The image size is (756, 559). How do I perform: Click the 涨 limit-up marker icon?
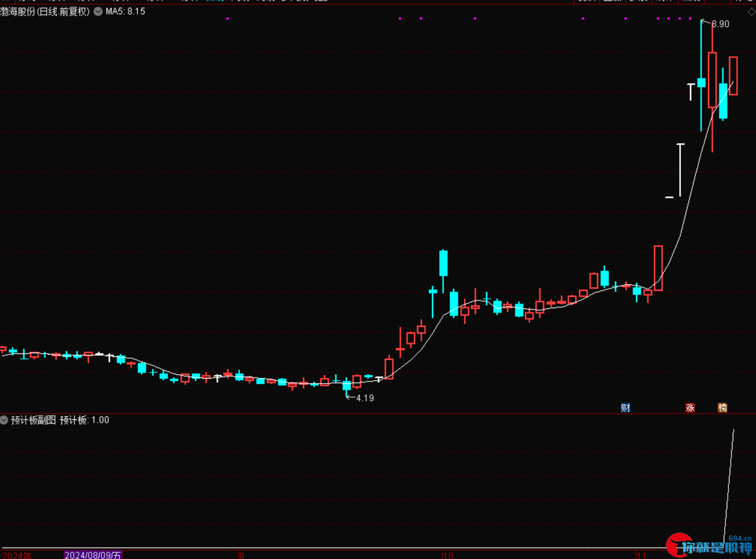(x=690, y=408)
